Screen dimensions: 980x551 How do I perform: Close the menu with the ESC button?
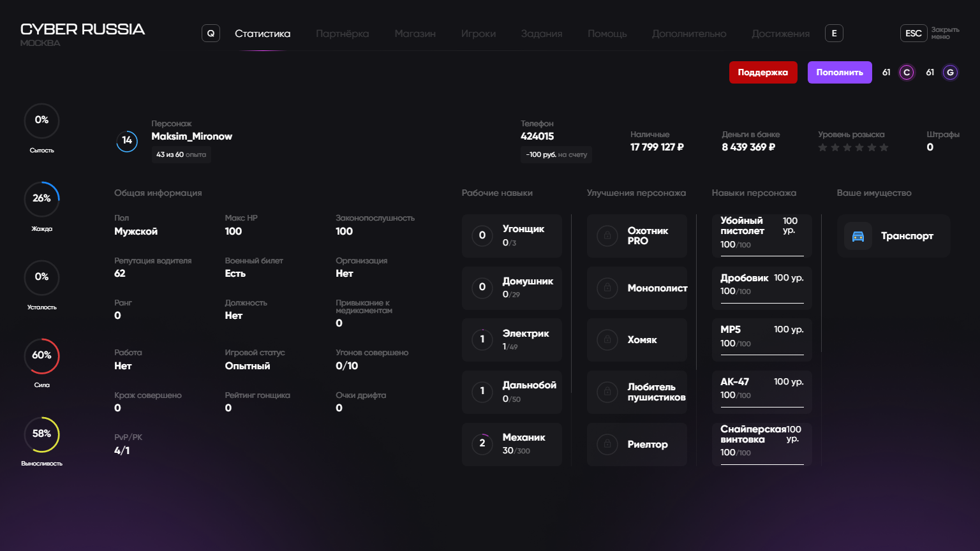[x=914, y=33]
